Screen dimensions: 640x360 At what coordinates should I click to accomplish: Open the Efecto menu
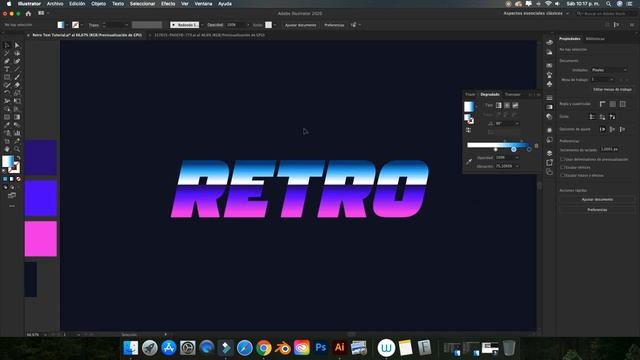click(168, 4)
